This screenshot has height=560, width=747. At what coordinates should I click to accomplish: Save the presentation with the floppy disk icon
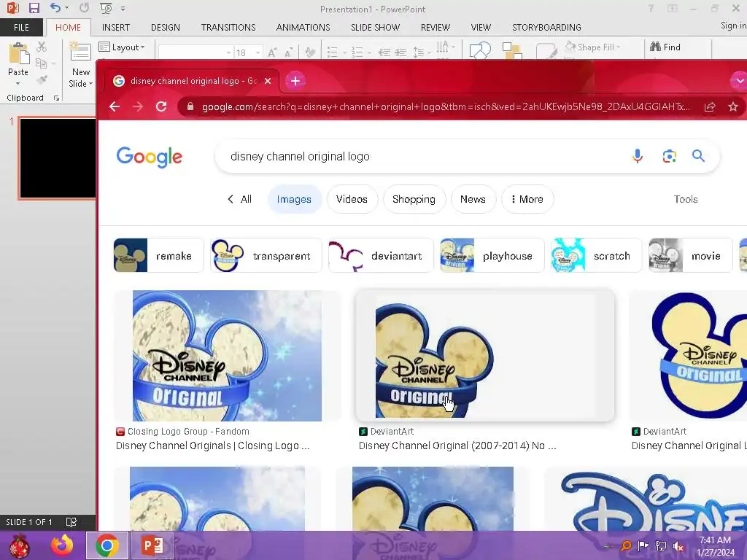(x=34, y=8)
